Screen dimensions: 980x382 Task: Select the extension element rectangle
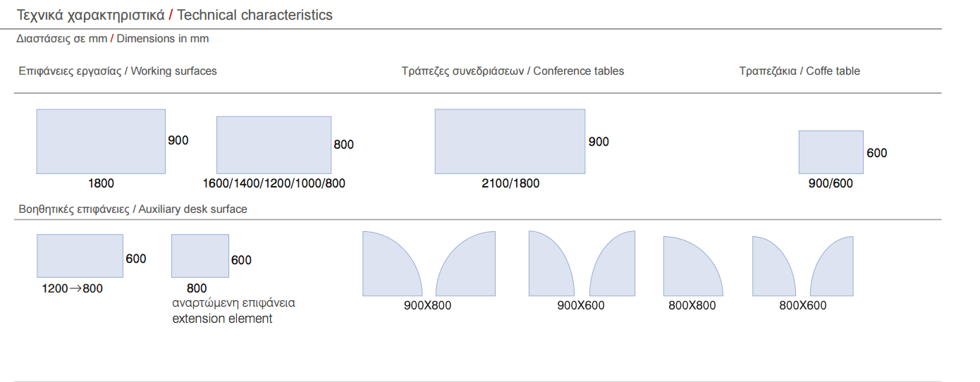click(200, 256)
